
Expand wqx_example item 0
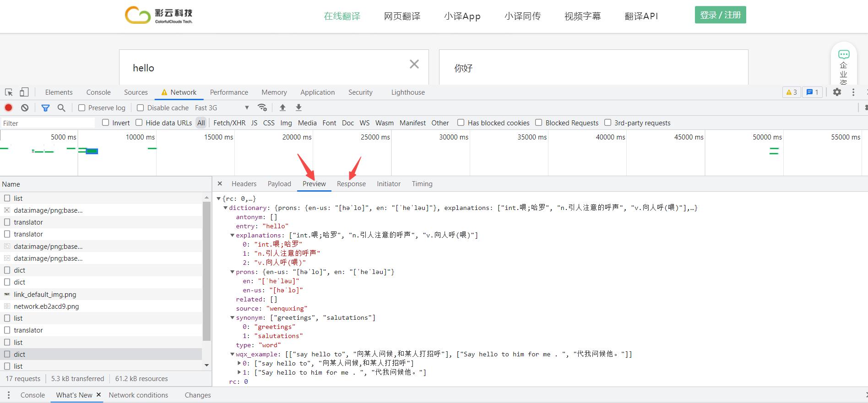[239, 363]
